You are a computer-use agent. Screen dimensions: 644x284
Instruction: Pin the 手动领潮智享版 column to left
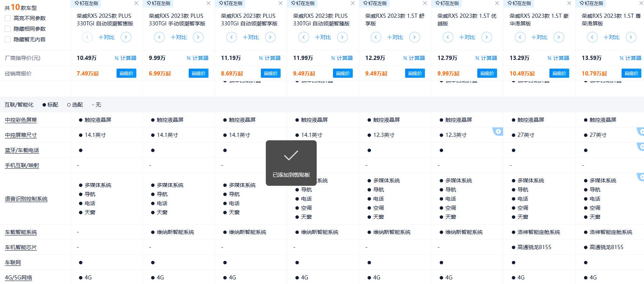pos(159,3)
